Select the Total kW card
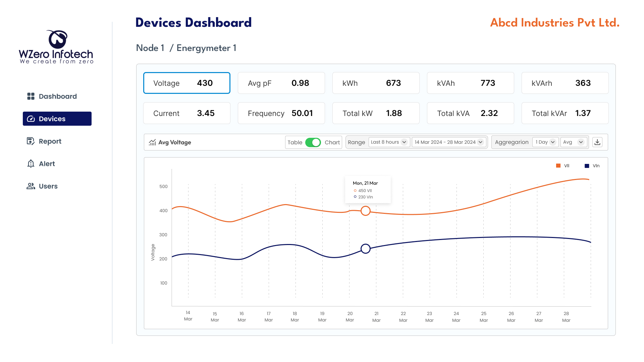644x362 pixels. click(x=376, y=113)
